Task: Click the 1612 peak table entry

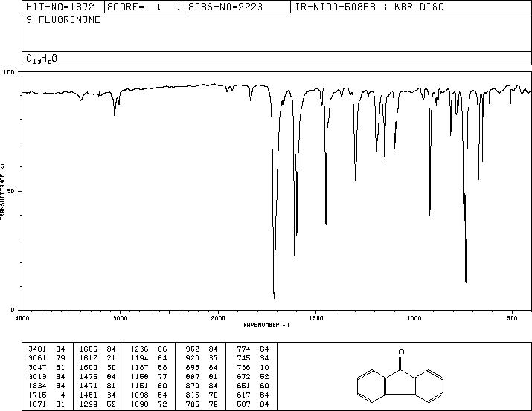Action: (97, 358)
